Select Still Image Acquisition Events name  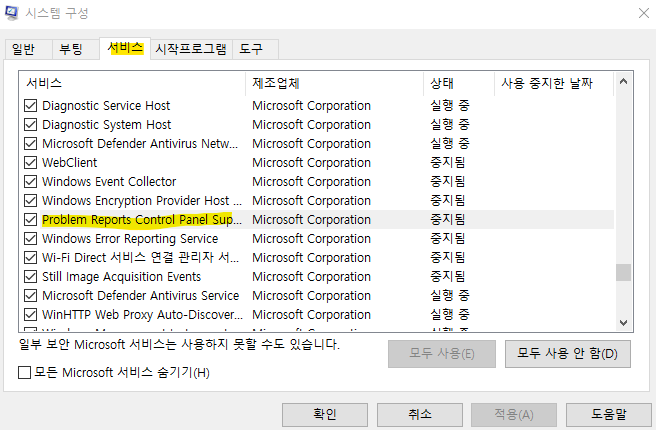122,276
